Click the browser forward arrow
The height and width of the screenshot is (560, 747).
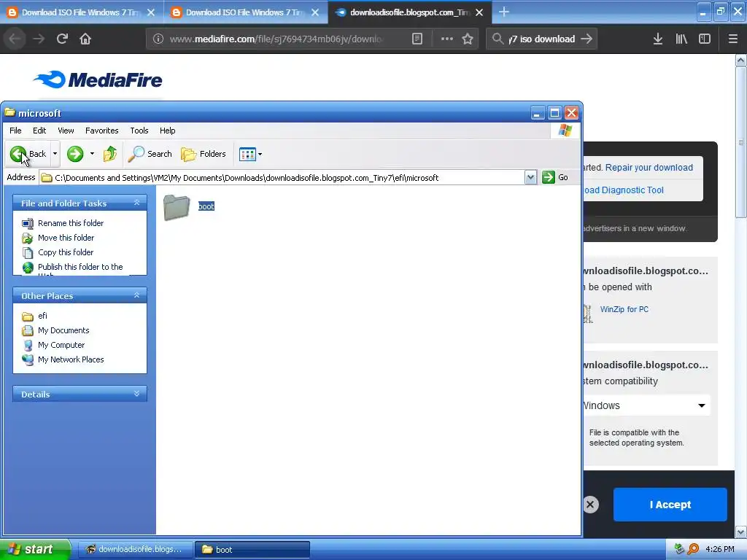pyautogui.click(x=39, y=39)
